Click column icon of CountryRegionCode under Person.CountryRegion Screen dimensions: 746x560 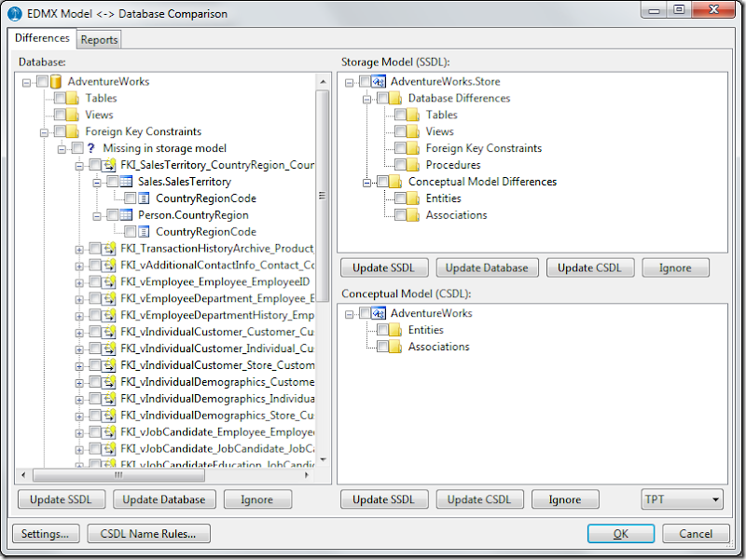(x=144, y=232)
